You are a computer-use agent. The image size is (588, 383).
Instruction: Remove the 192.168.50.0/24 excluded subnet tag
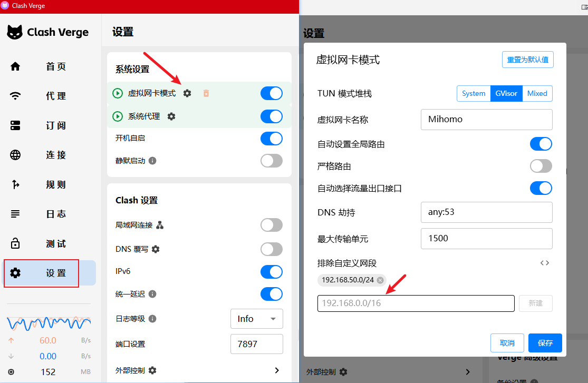380,280
